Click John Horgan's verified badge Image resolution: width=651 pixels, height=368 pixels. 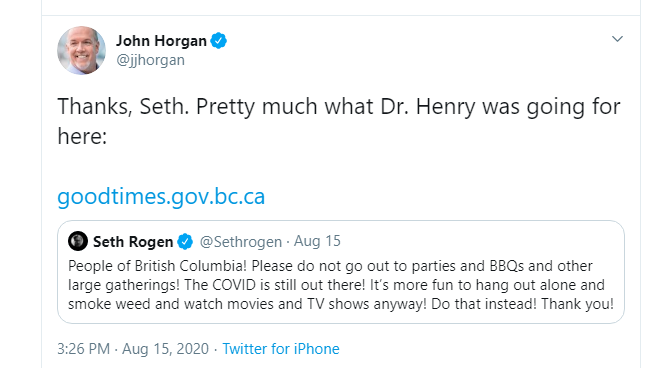[218, 41]
